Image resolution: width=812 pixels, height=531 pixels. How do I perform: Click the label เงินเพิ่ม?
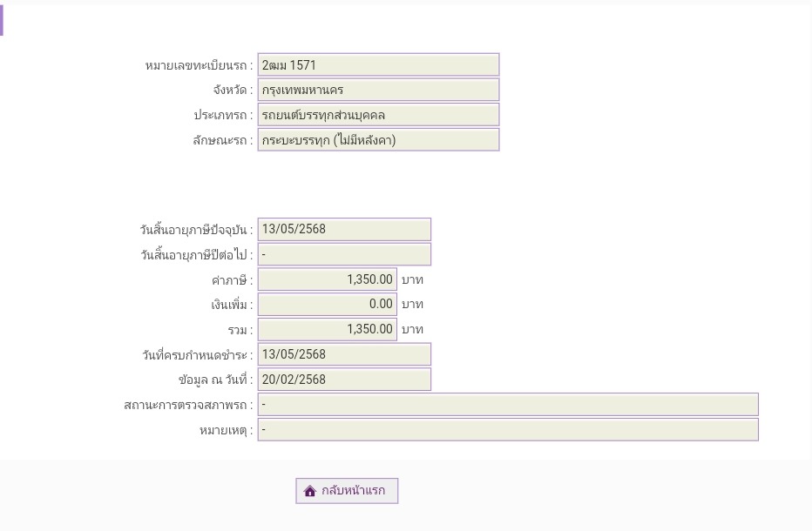232,306
